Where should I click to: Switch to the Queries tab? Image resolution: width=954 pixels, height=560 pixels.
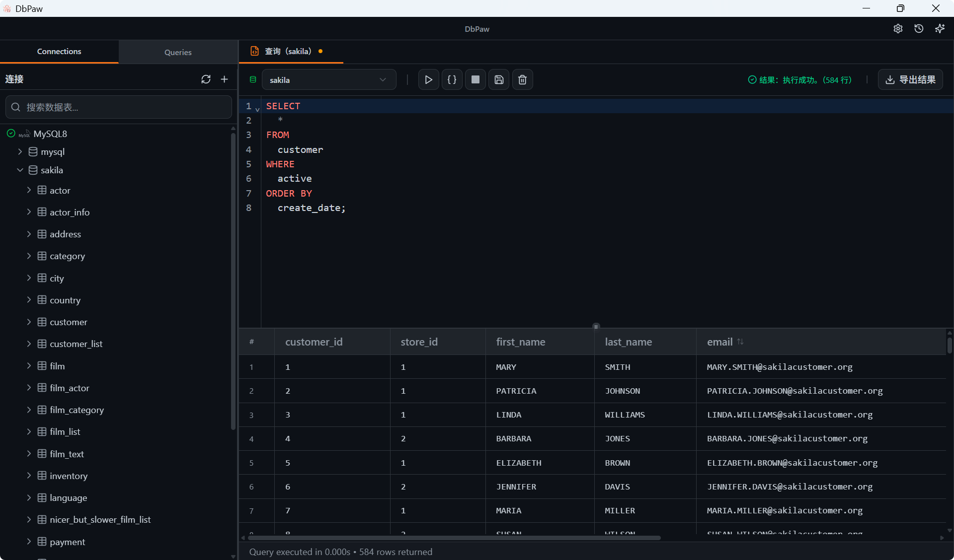tap(178, 52)
